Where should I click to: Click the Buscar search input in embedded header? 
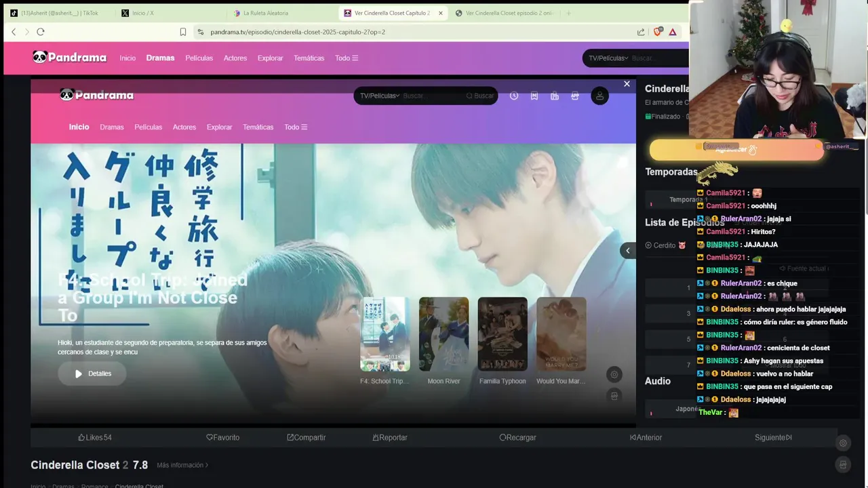(431, 96)
